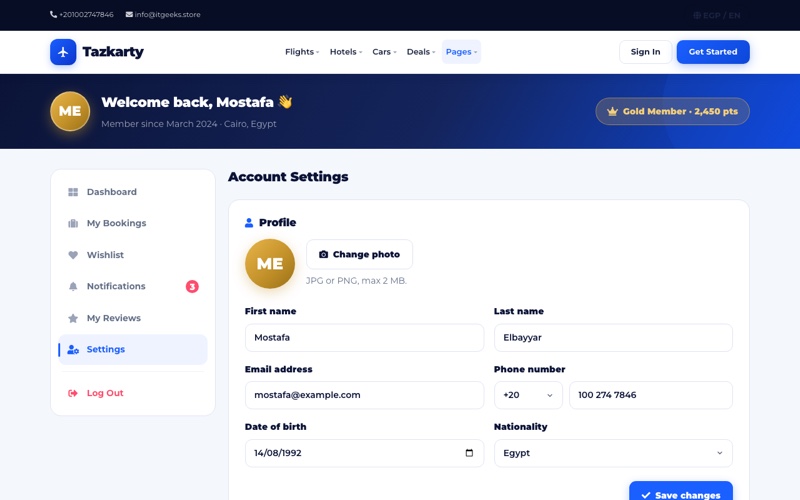
Task: Click the Sign In button
Action: [645, 52]
